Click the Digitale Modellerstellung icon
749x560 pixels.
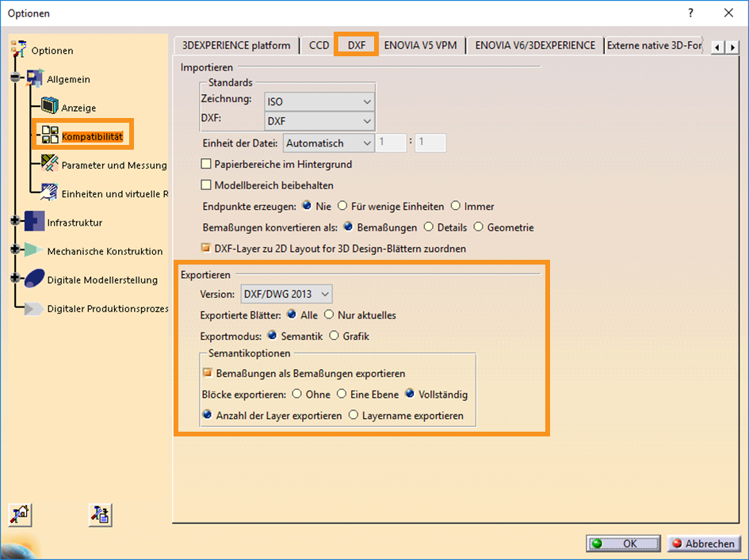(33, 279)
